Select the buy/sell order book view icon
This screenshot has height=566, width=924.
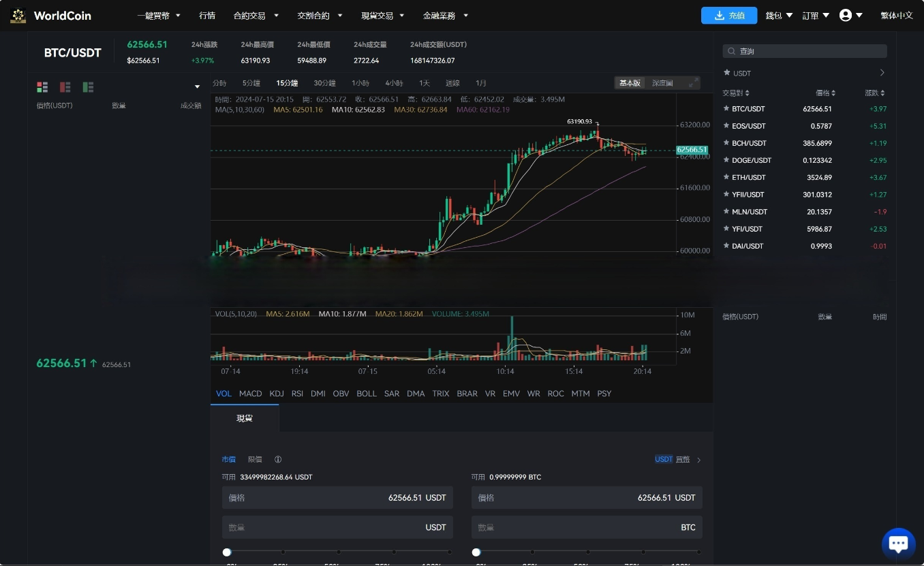click(x=42, y=87)
